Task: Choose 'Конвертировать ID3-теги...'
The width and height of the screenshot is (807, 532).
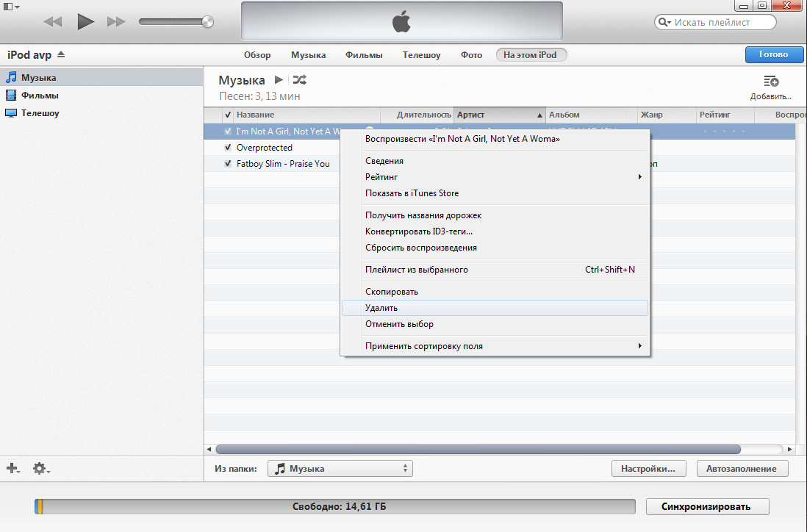Action: [x=495, y=231]
